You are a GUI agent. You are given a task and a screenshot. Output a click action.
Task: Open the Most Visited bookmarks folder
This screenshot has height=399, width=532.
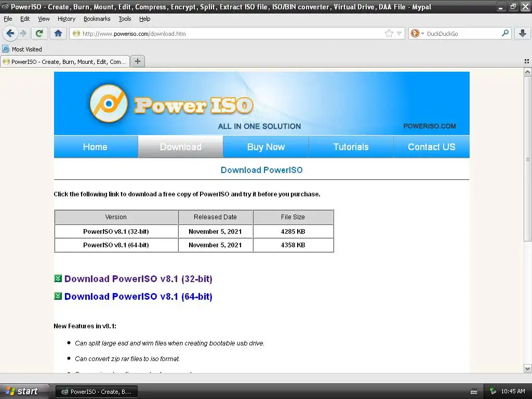(x=22, y=49)
